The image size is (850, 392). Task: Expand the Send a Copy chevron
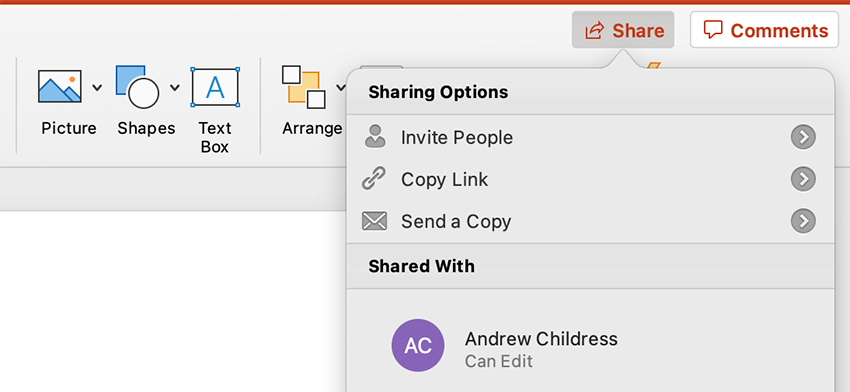tap(803, 221)
